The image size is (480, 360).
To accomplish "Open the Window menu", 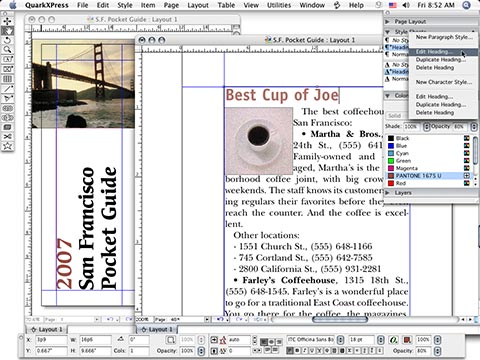I will (312, 5).
